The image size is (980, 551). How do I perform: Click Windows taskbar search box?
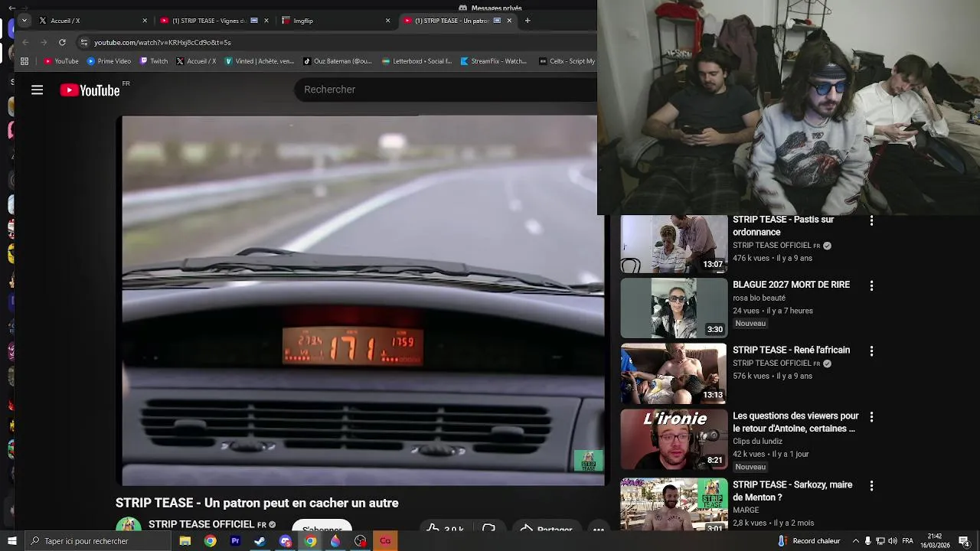[98, 541]
